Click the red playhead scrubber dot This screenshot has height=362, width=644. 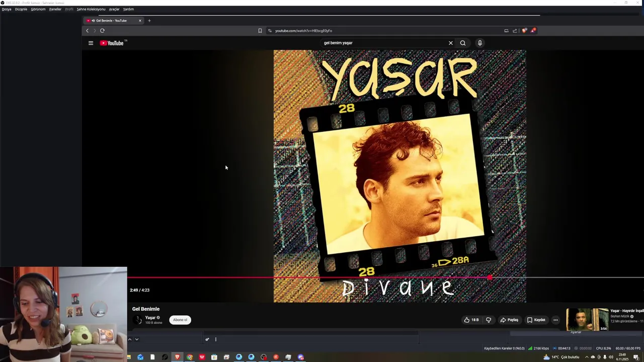click(x=490, y=277)
